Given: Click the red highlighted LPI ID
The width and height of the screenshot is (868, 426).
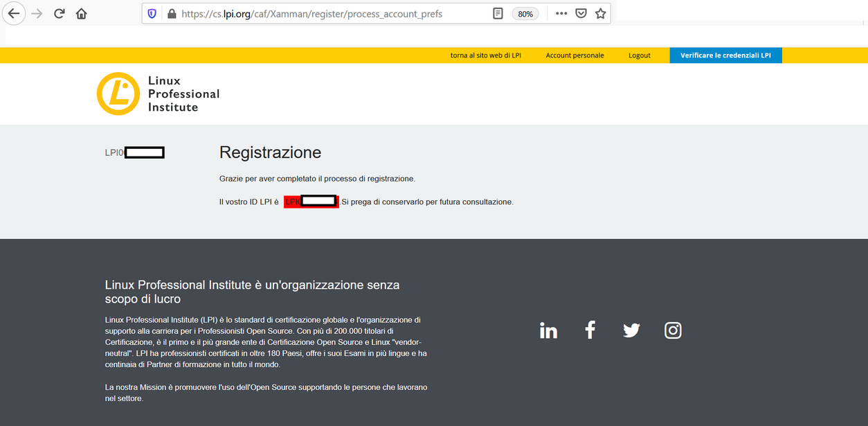Looking at the screenshot, I should (x=311, y=202).
